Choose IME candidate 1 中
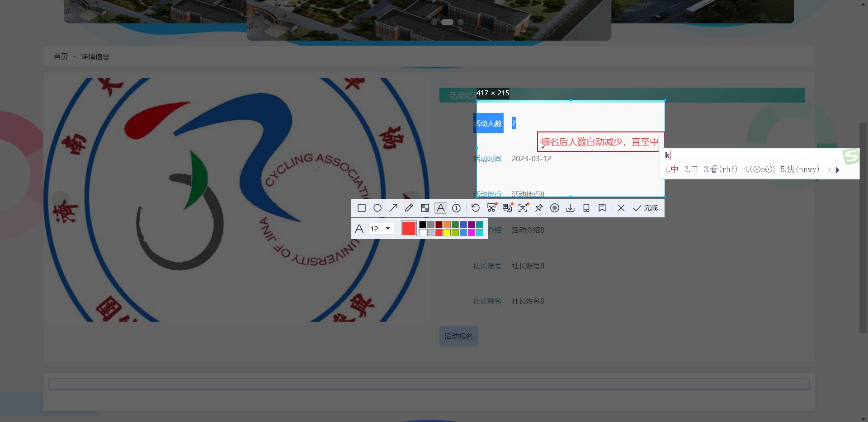Screen dimensions: 868x422 (672, 169)
